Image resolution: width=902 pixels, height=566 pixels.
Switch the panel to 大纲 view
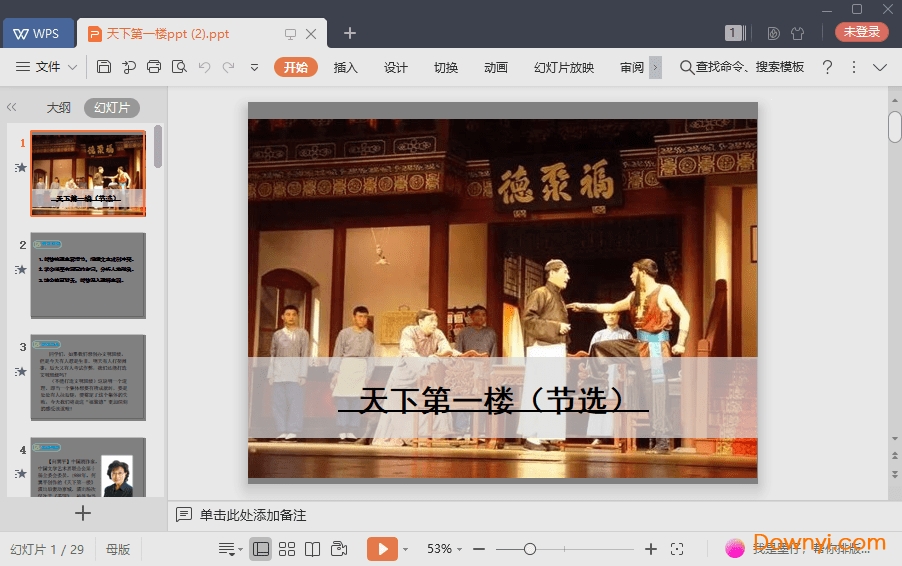pyautogui.click(x=59, y=108)
